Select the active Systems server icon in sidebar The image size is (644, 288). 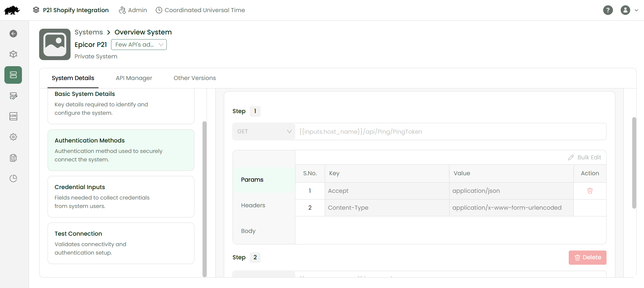(13, 75)
